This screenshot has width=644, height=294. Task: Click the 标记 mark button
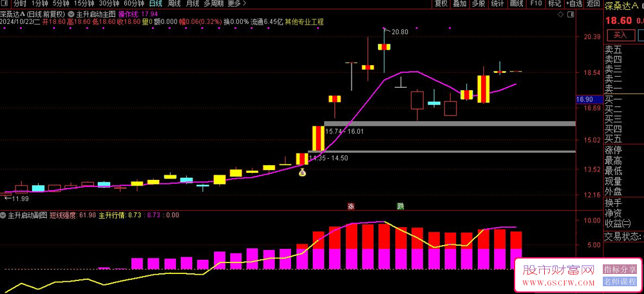554,4
